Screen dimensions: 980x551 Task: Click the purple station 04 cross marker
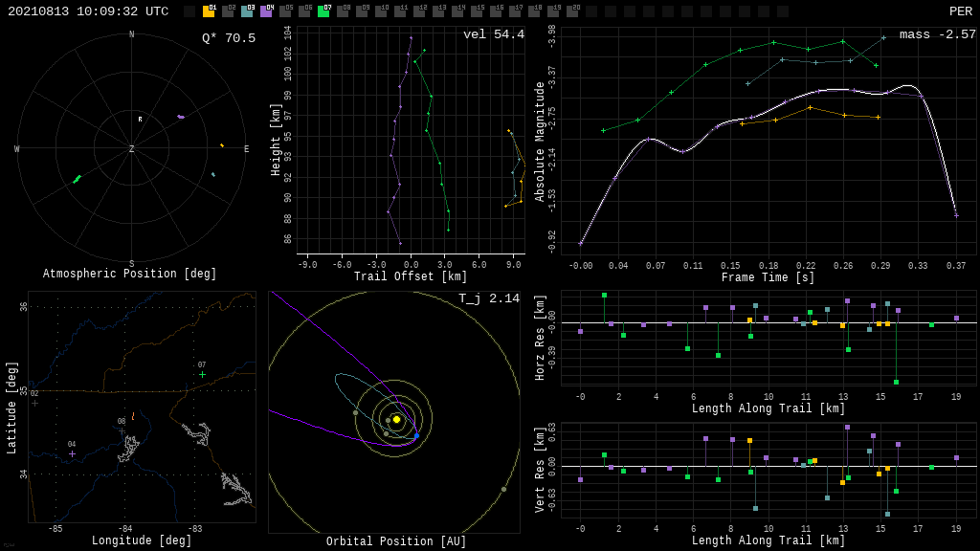(x=72, y=453)
